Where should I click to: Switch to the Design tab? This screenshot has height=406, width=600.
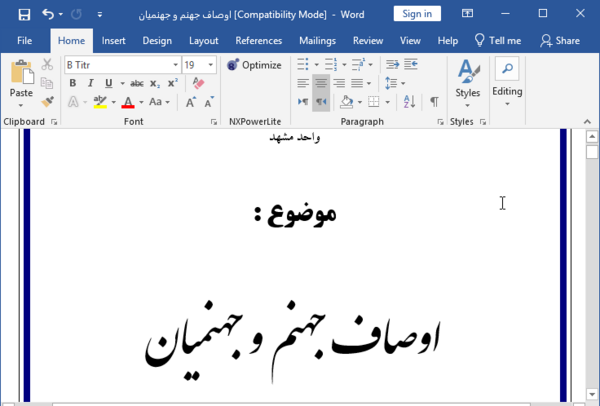click(x=157, y=41)
